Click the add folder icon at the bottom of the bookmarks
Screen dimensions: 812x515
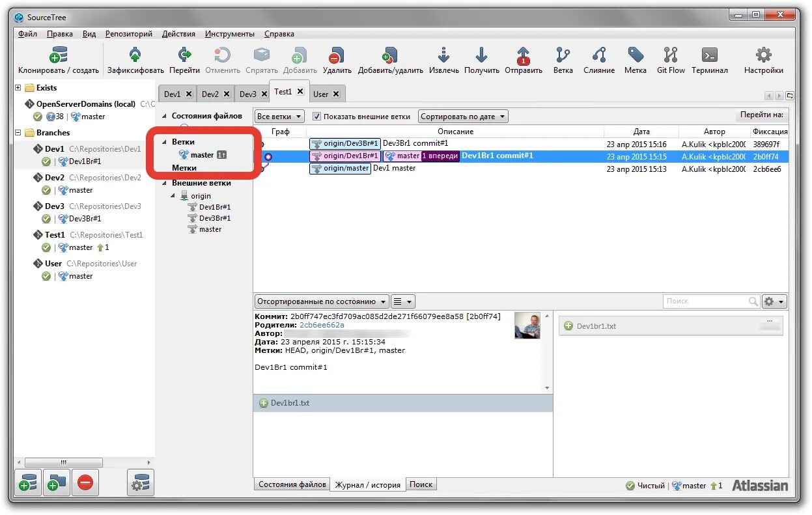57,483
